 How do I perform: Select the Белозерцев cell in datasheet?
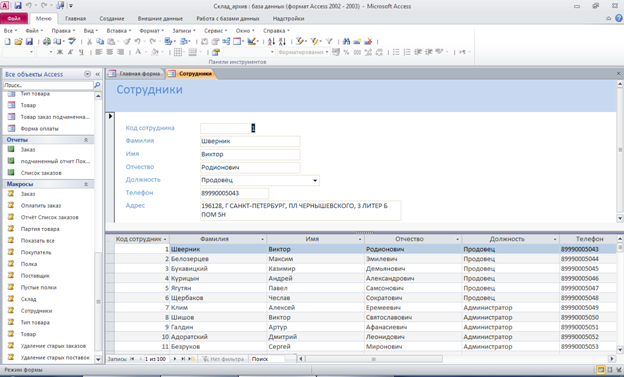coord(218,259)
